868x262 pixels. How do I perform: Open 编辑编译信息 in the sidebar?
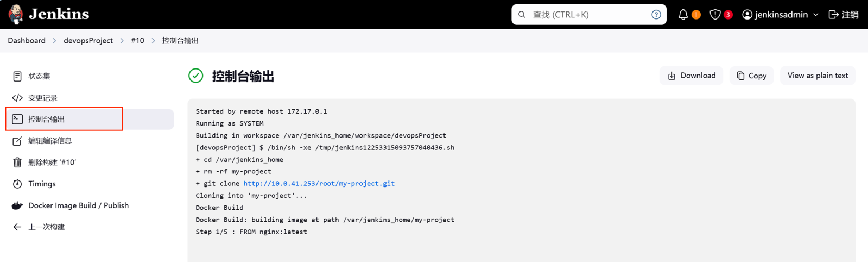[90, 141]
